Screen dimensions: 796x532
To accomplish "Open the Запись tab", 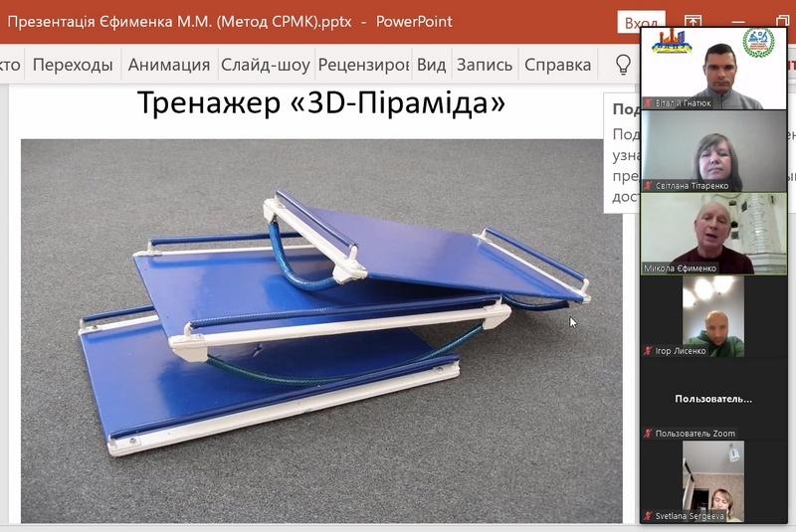I will pyautogui.click(x=485, y=66).
